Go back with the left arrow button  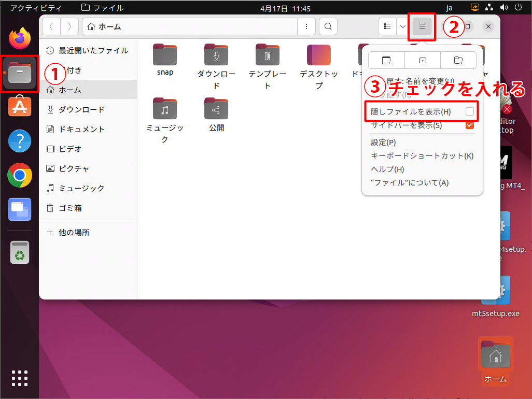[51, 26]
